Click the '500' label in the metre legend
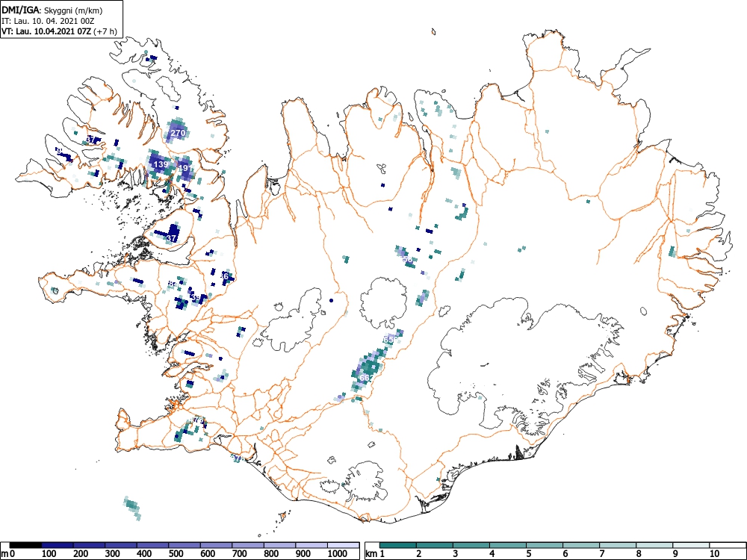Image resolution: width=747 pixels, height=560 pixels. [176, 554]
